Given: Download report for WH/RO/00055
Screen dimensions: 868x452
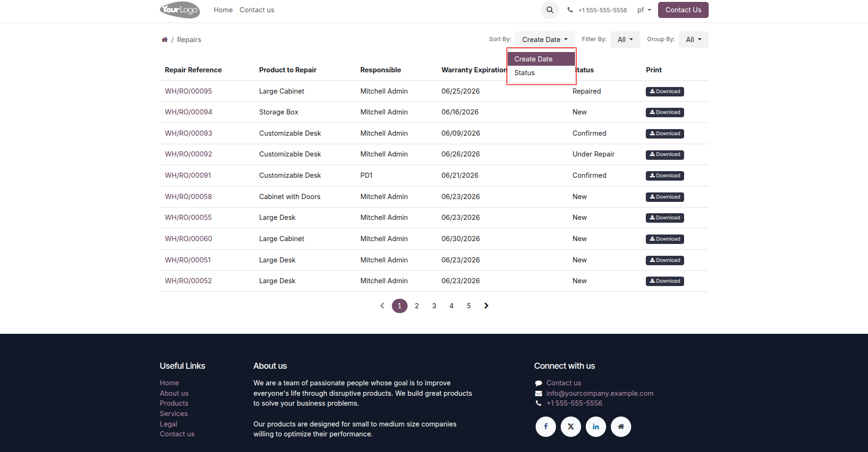Looking at the screenshot, I should [x=665, y=218].
